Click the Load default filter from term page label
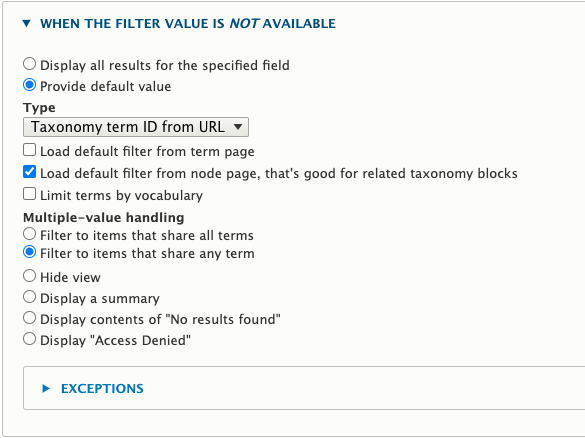585x438 pixels. click(147, 151)
